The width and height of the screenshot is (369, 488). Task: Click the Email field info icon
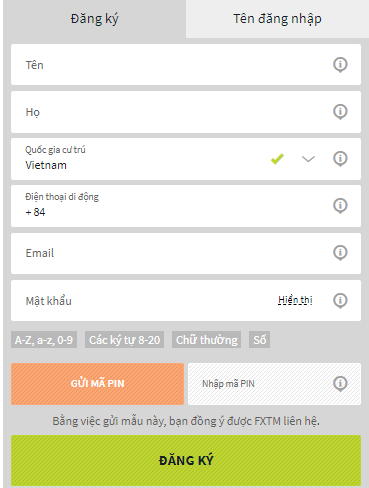pyautogui.click(x=340, y=252)
